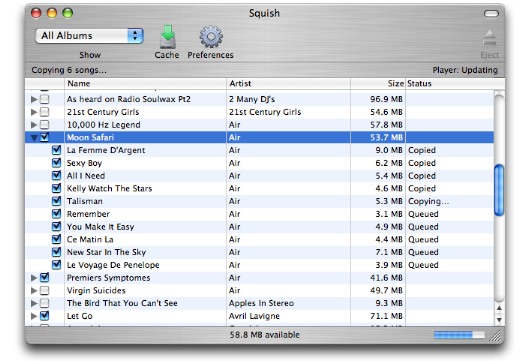Sort by Artist column header

click(x=288, y=84)
